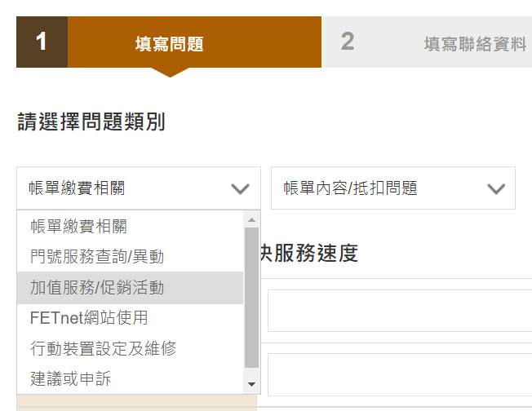
Task: Open the 帳單內容/抵扣問題 subcategory dropdown
Action: click(x=393, y=188)
